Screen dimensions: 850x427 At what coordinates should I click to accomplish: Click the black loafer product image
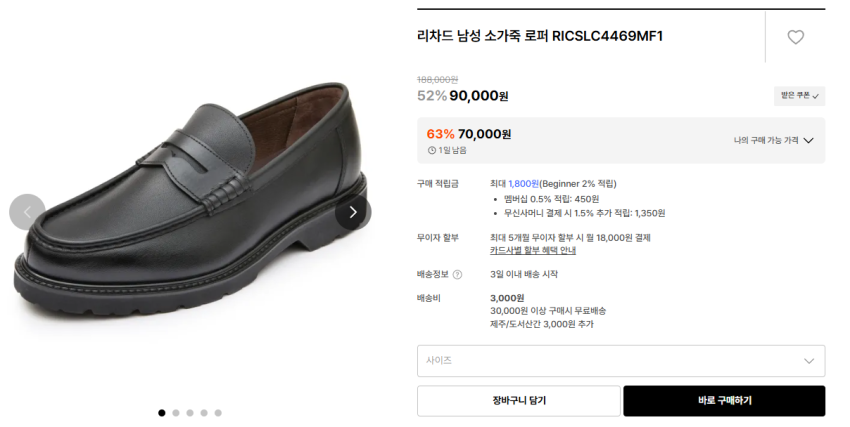(190, 210)
